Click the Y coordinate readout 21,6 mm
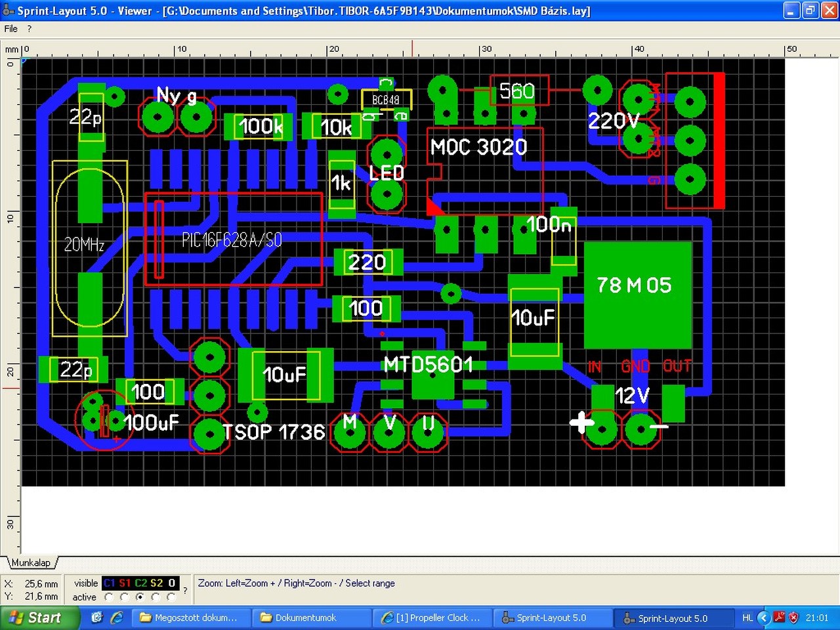The width and height of the screenshot is (840, 630). [x=41, y=597]
